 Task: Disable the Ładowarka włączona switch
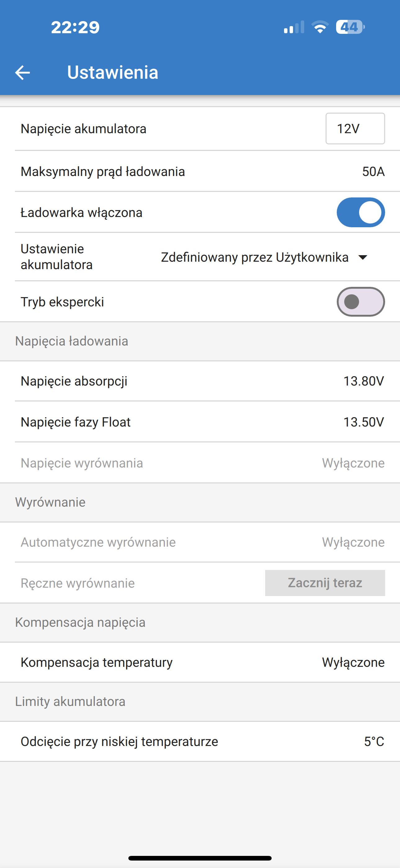pyautogui.click(x=361, y=212)
